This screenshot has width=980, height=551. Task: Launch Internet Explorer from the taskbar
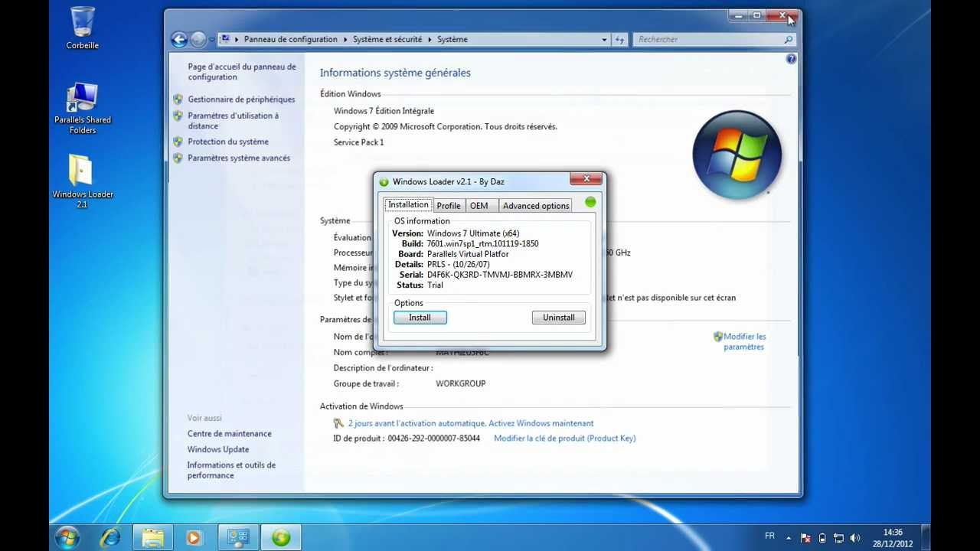pyautogui.click(x=110, y=538)
